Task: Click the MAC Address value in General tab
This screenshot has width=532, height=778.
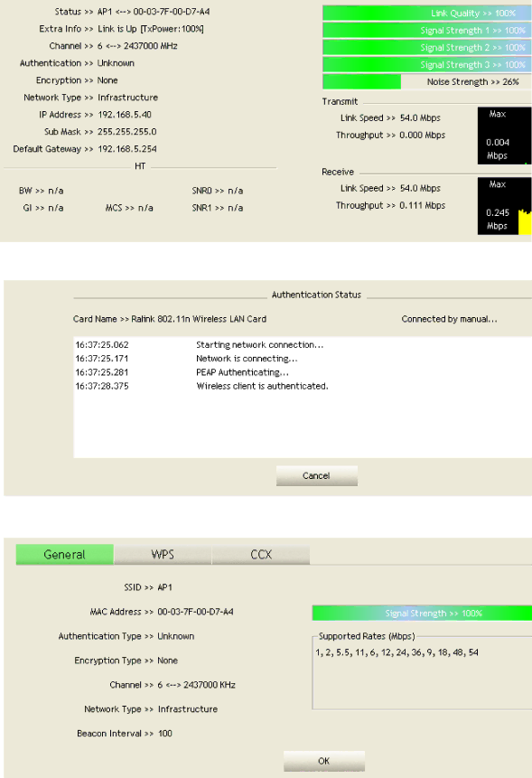Action: pyautogui.click(x=195, y=612)
